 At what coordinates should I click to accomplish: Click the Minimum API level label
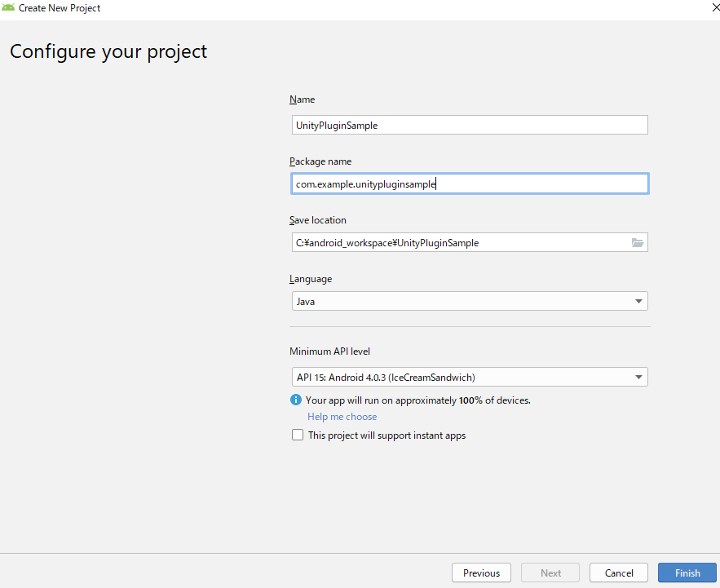[329, 351]
